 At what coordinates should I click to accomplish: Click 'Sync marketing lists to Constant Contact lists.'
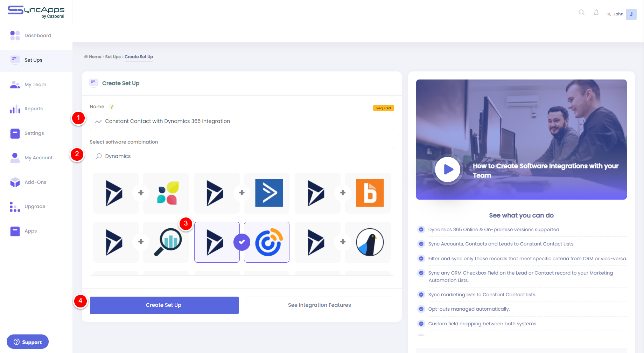point(482,295)
